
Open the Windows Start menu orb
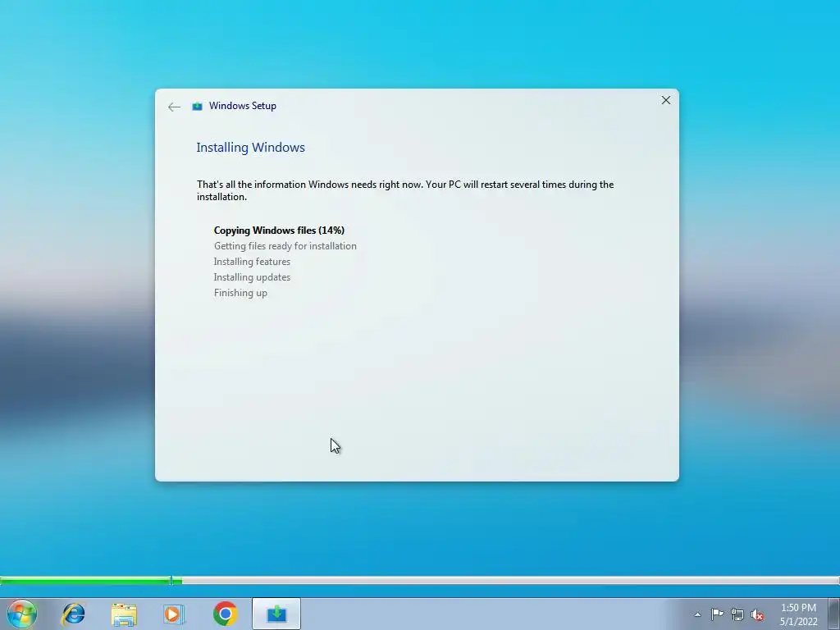(x=22, y=614)
